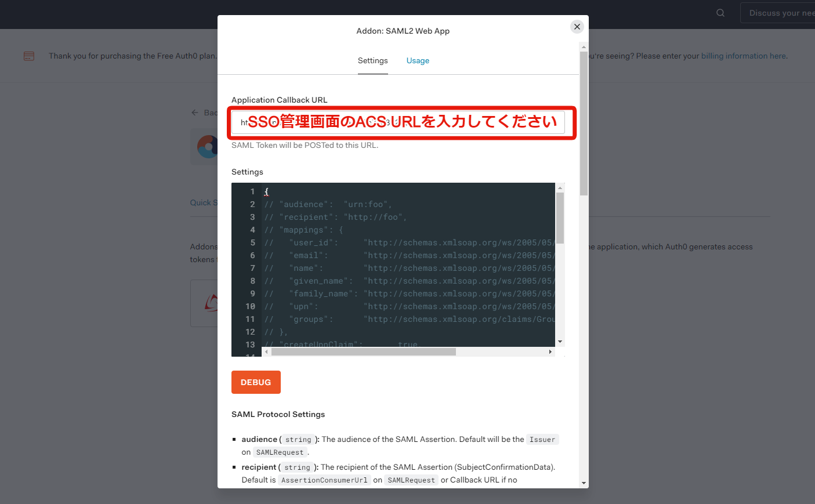Viewport: 815px width, 504px height.
Task: Click the Application Callback URL input field
Action: tap(398, 122)
